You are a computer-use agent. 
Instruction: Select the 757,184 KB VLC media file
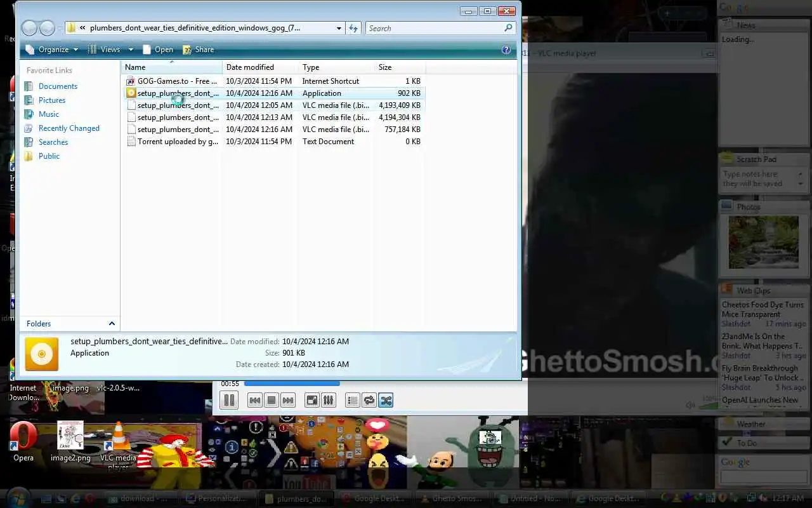273,130
